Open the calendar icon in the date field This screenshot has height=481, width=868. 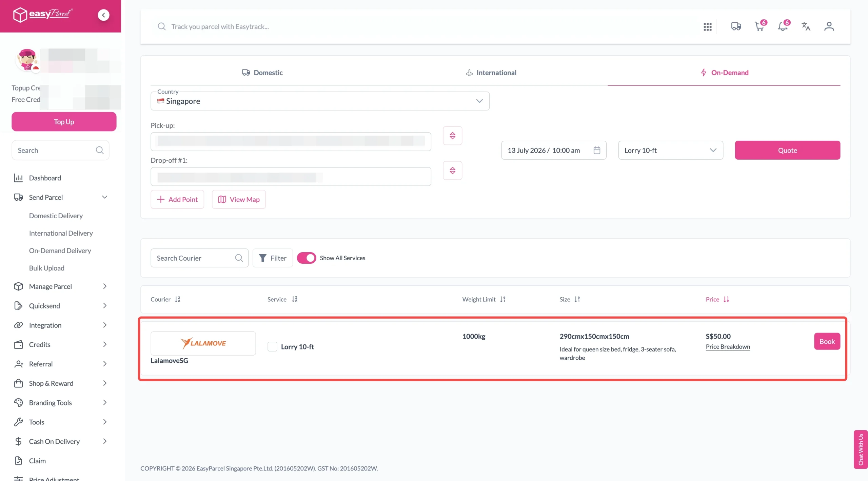click(597, 150)
